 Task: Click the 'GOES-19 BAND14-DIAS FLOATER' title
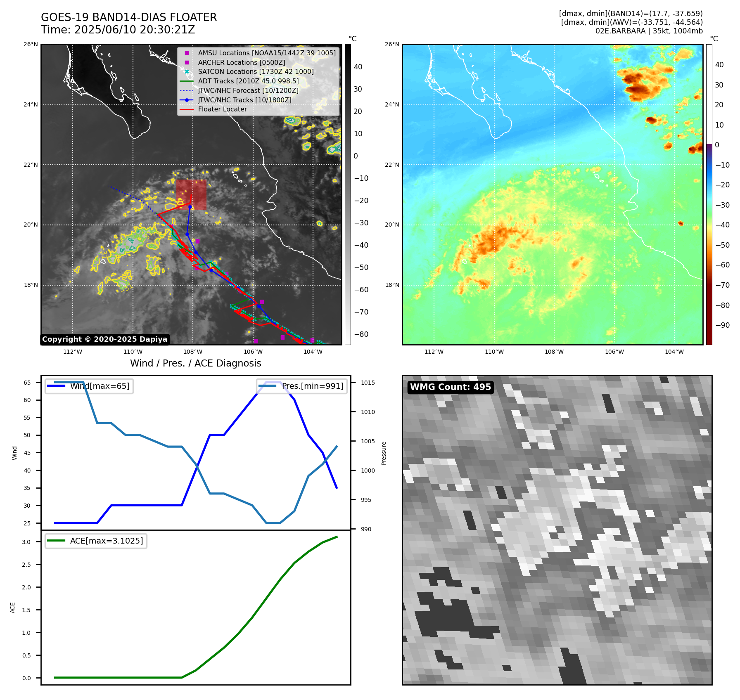[129, 17]
